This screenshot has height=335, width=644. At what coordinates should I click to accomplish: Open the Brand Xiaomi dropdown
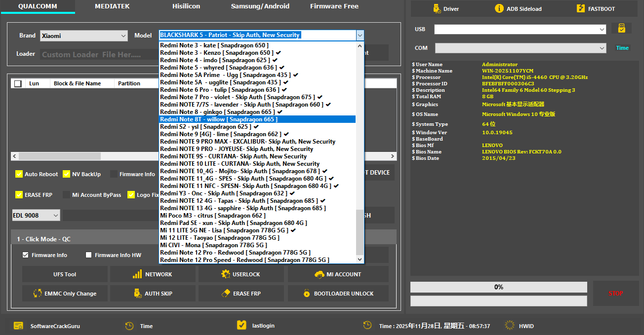84,36
